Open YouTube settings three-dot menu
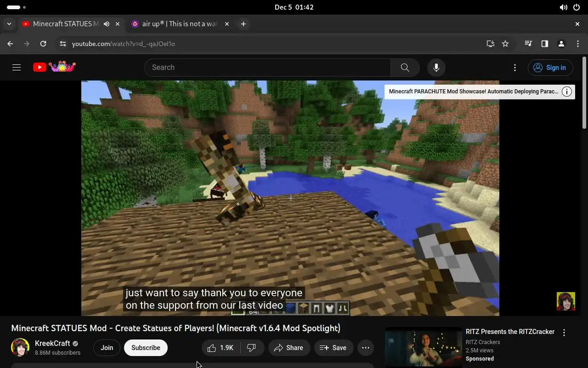 (515, 68)
